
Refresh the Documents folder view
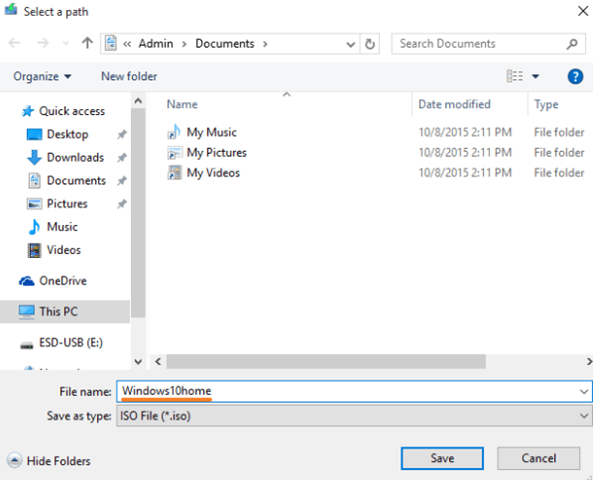click(x=370, y=44)
